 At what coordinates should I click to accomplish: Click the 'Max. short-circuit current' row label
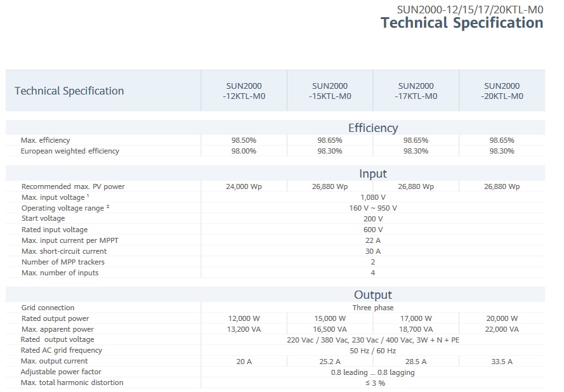(64, 251)
